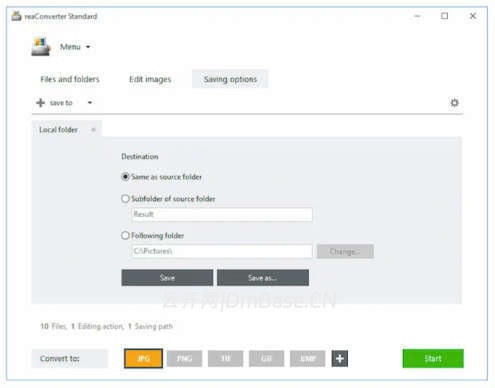Click the Save as... button
The width and height of the screenshot is (495, 388).
coord(263,278)
